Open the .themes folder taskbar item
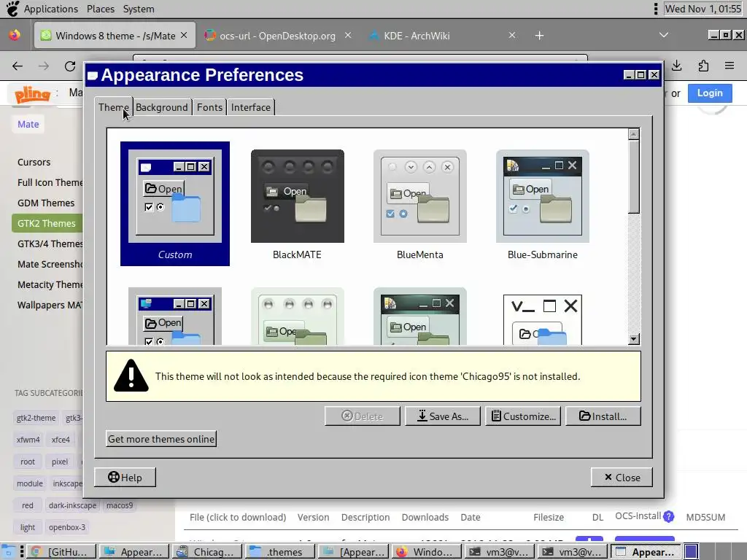The width and height of the screenshot is (747, 560). (x=280, y=552)
